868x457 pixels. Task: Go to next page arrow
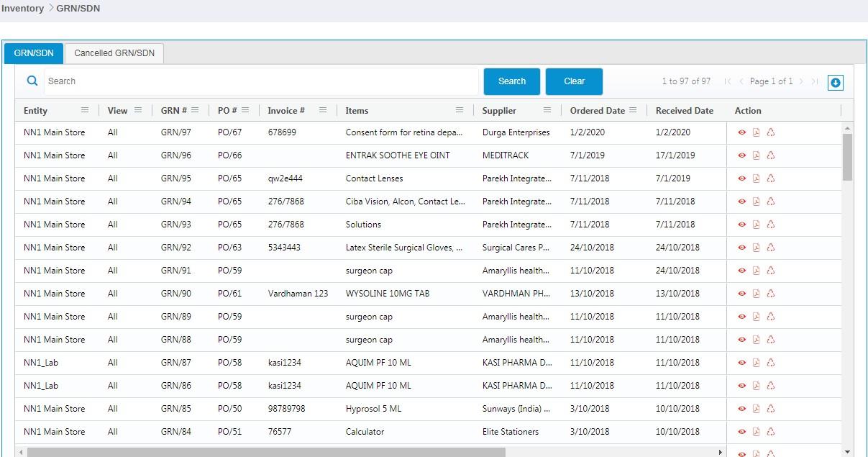point(801,81)
